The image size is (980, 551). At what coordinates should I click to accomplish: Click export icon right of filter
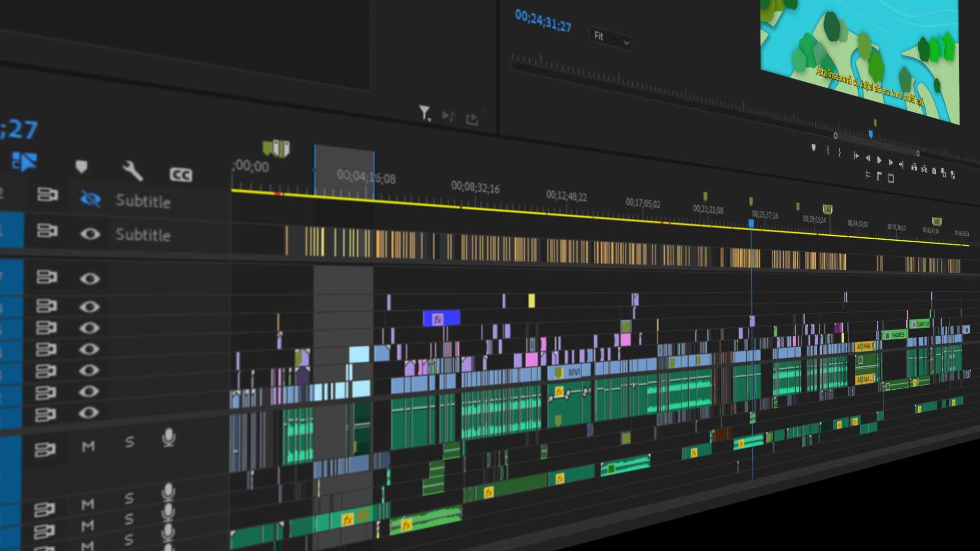coord(472,119)
